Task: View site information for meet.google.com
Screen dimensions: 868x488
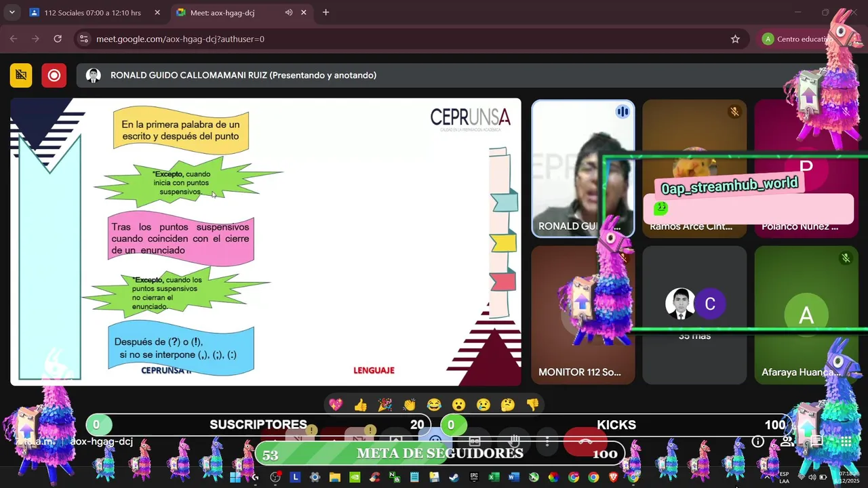Action: (x=83, y=39)
